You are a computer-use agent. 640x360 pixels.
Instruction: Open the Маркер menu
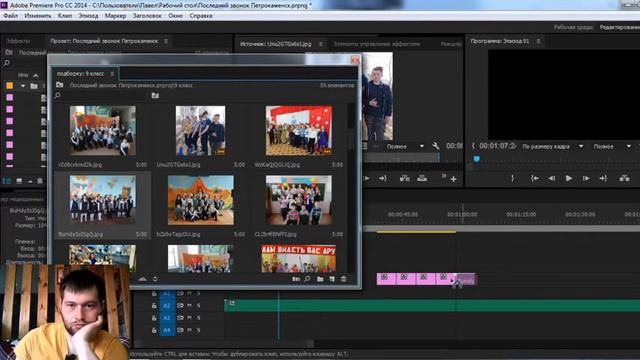pyautogui.click(x=115, y=16)
